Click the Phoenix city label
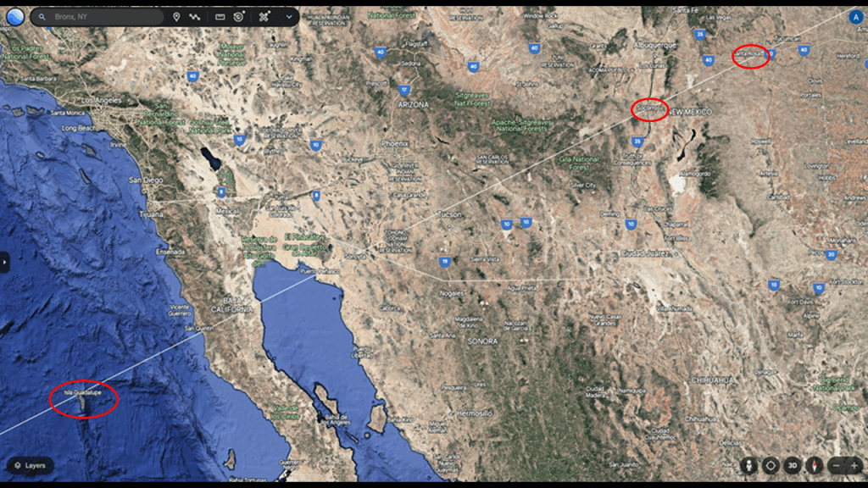 click(x=395, y=144)
